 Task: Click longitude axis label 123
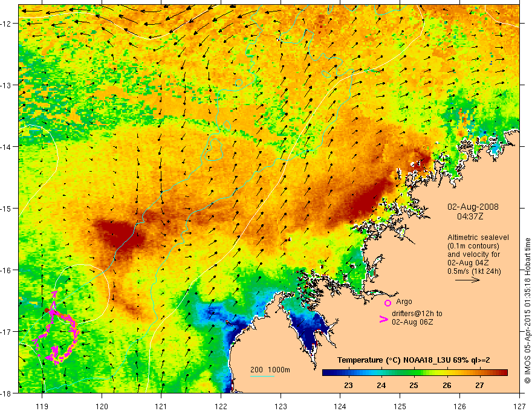coord(281,406)
